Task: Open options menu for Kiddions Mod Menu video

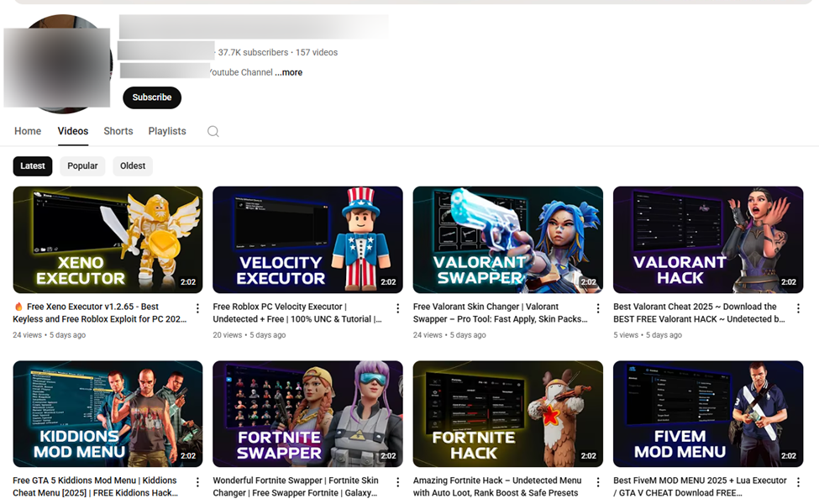Action: click(198, 483)
